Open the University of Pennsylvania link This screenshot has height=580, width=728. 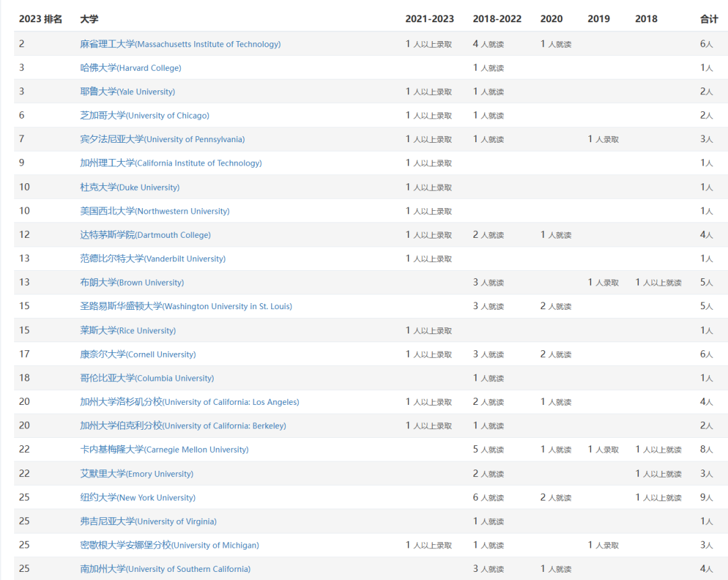point(162,139)
